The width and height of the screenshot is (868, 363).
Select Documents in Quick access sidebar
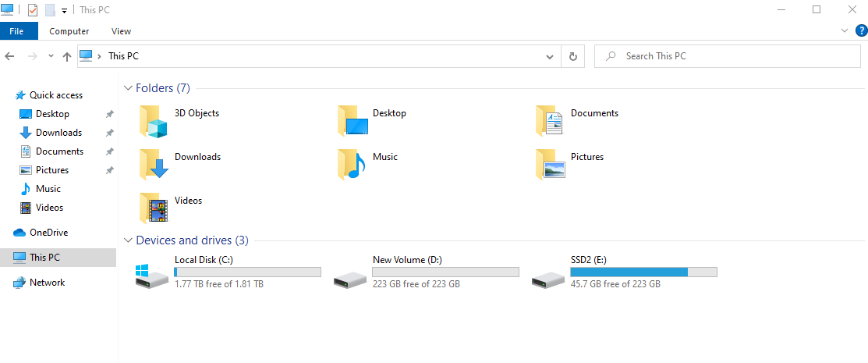(60, 152)
